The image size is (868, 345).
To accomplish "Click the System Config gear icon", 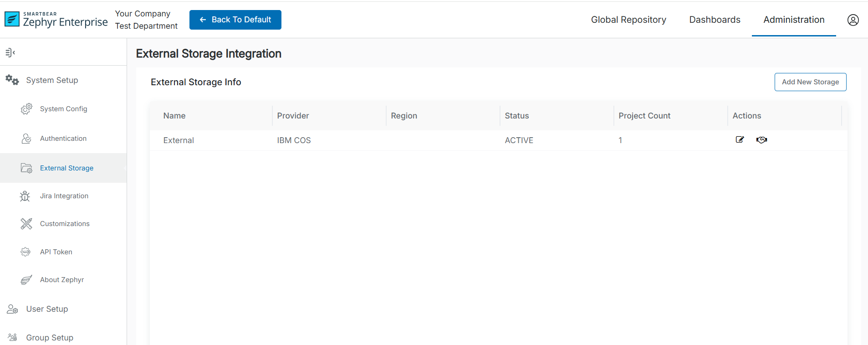I will click(x=26, y=109).
